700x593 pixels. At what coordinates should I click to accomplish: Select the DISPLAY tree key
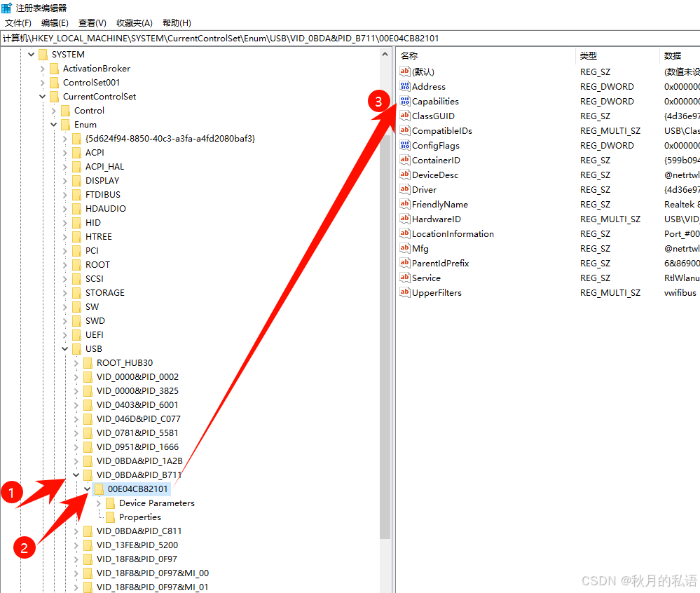coord(102,181)
